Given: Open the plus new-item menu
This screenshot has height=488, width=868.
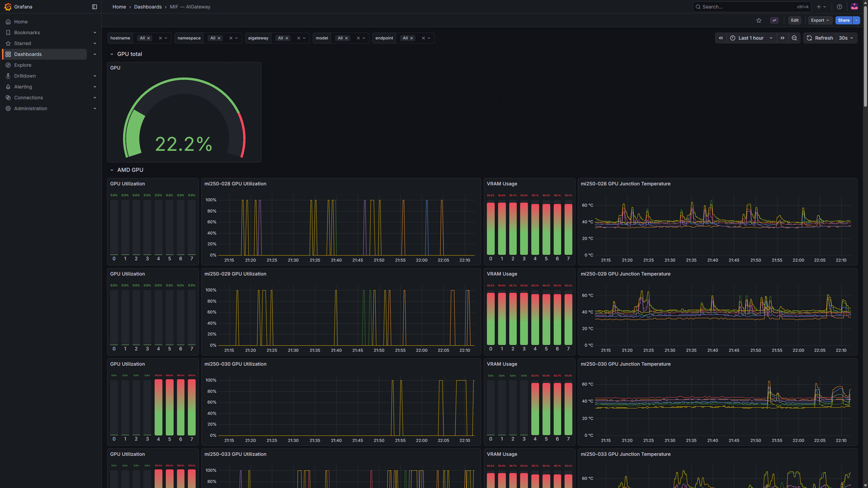Looking at the screenshot, I should pos(821,7).
